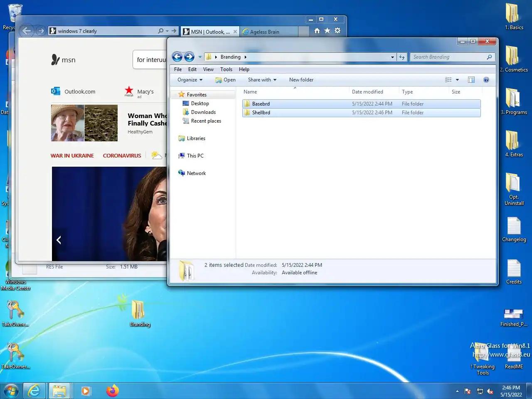This screenshot has height=399, width=532.
Task: Go back in Internet Explorer window
Action: (x=27, y=31)
